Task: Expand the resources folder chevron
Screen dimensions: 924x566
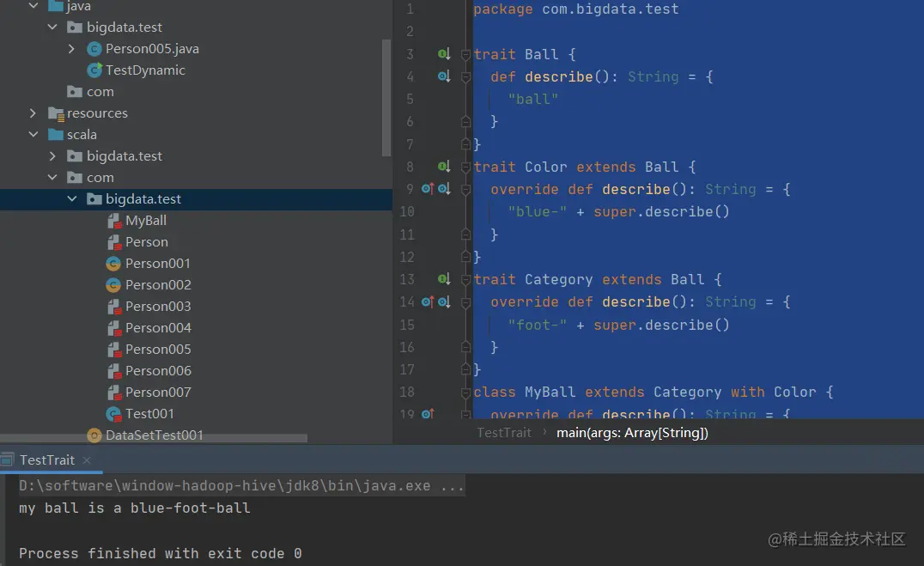Action: tap(33, 113)
